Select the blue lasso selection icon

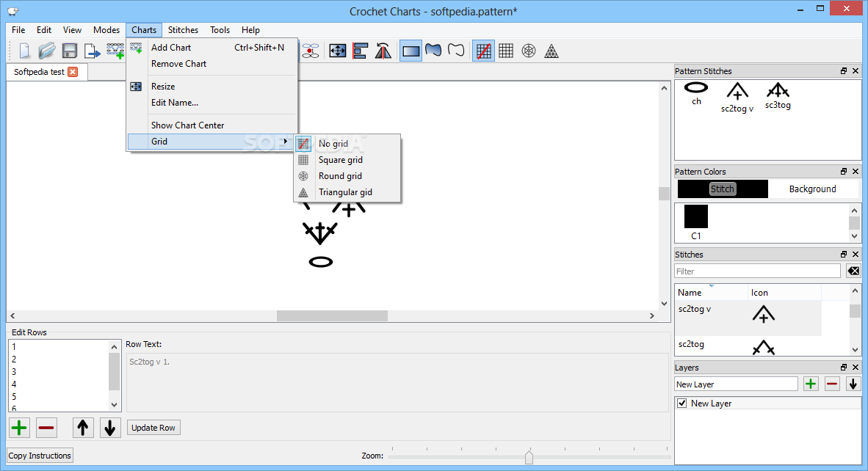(433, 51)
